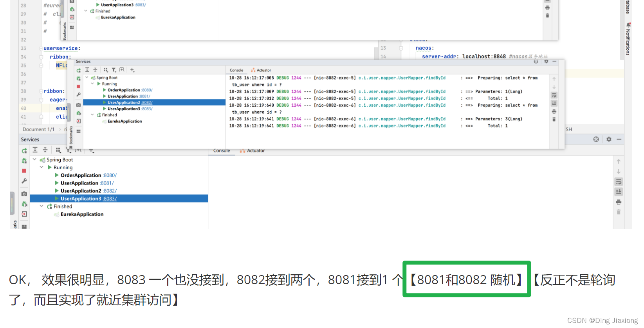Collapse Finished node in UserApplication2-selected panel
Viewport: 644px width, 328px height.
[x=92, y=115]
